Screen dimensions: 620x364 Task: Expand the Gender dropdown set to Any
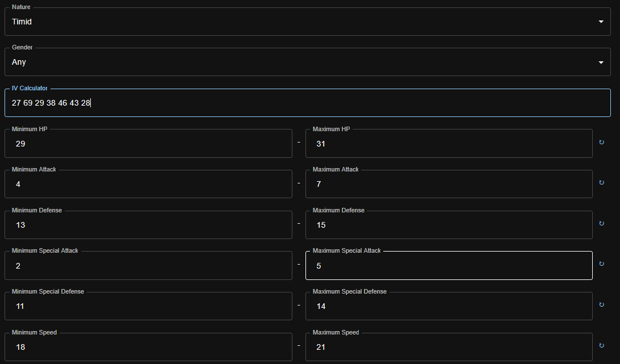[x=301, y=62]
